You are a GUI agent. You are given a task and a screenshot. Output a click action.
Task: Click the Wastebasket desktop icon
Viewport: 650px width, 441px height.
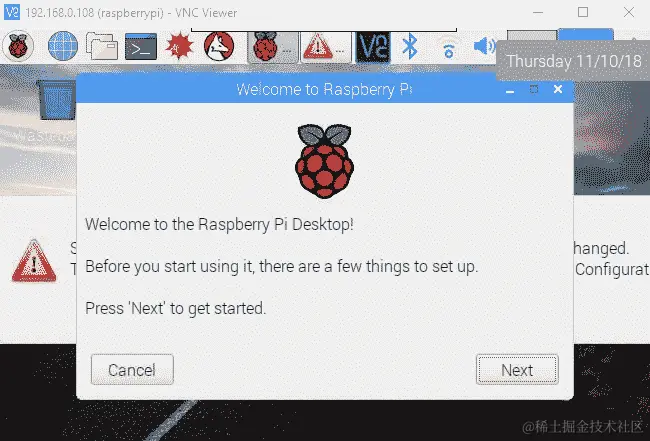[x=56, y=99]
